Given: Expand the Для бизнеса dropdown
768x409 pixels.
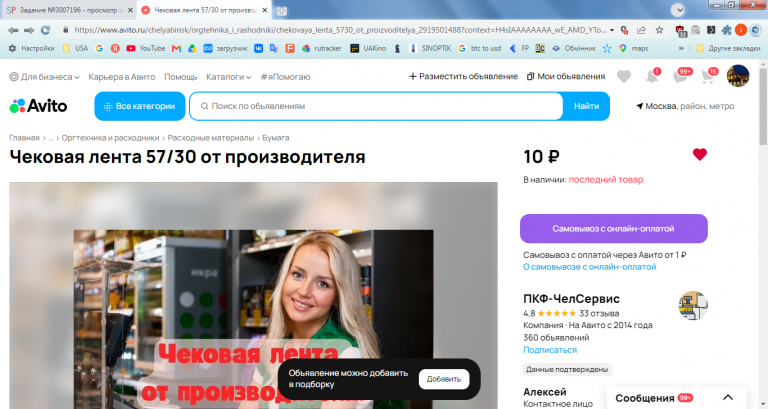Looking at the screenshot, I should click(x=44, y=77).
